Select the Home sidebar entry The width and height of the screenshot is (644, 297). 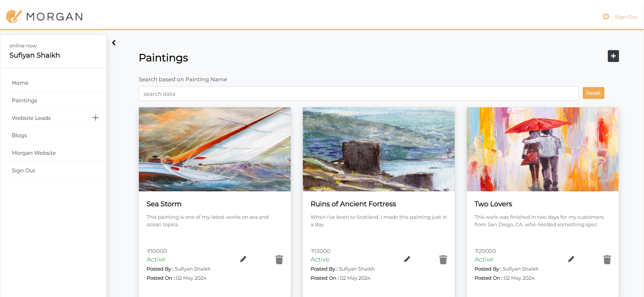(x=20, y=83)
